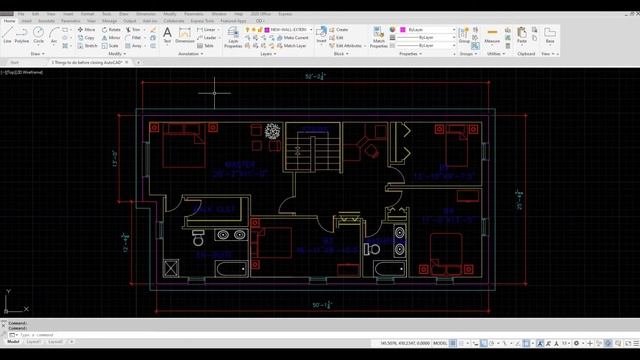Switch to the Parametric ribbon tab
The image size is (640, 360).
71,21
